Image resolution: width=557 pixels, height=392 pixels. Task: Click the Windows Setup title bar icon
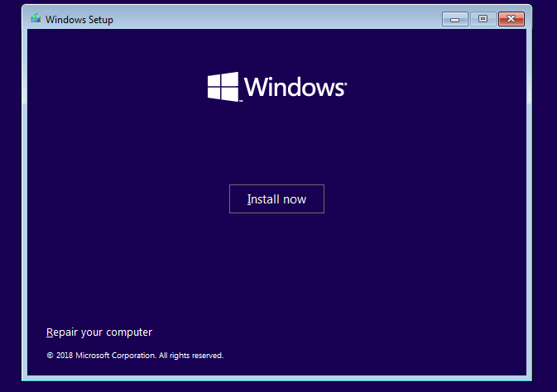(x=36, y=18)
